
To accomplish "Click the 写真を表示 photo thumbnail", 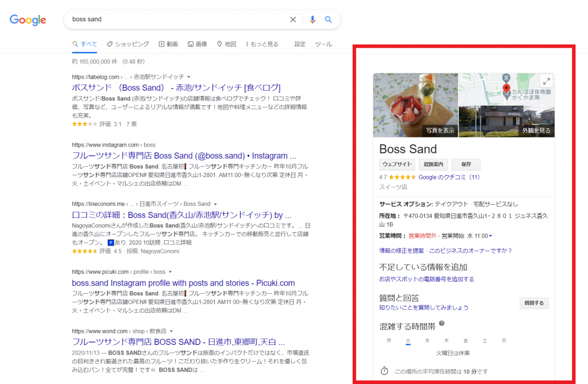I will pyautogui.click(x=416, y=105).
